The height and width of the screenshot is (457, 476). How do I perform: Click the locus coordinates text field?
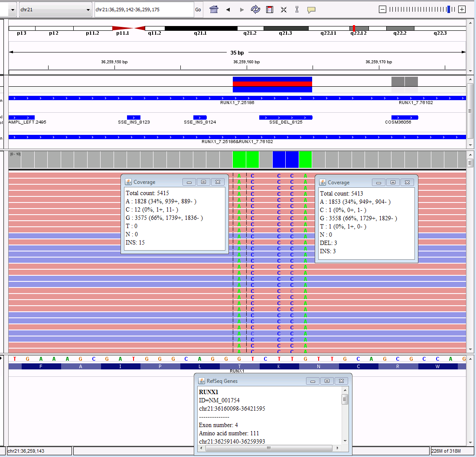click(x=143, y=10)
